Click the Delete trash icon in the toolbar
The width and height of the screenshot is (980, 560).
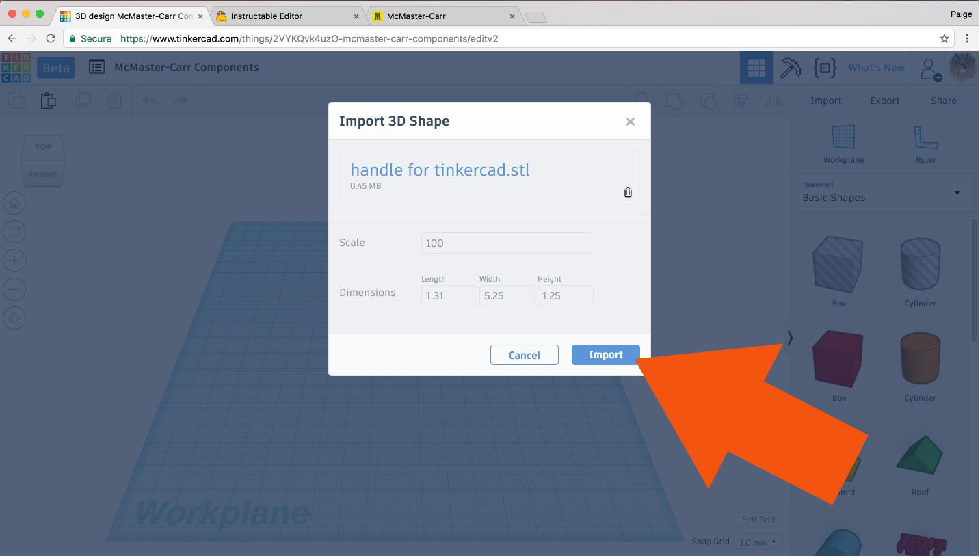(115, 101)
